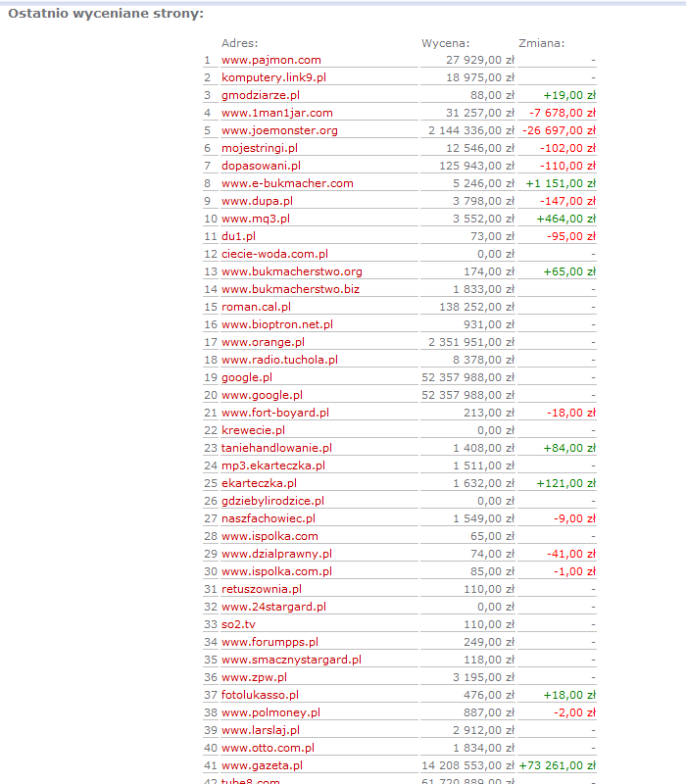Viewport: 686px width, 784px height.
Task: Open mp3.ekarteczka.pl link
Action: click(x=273, y=465)
